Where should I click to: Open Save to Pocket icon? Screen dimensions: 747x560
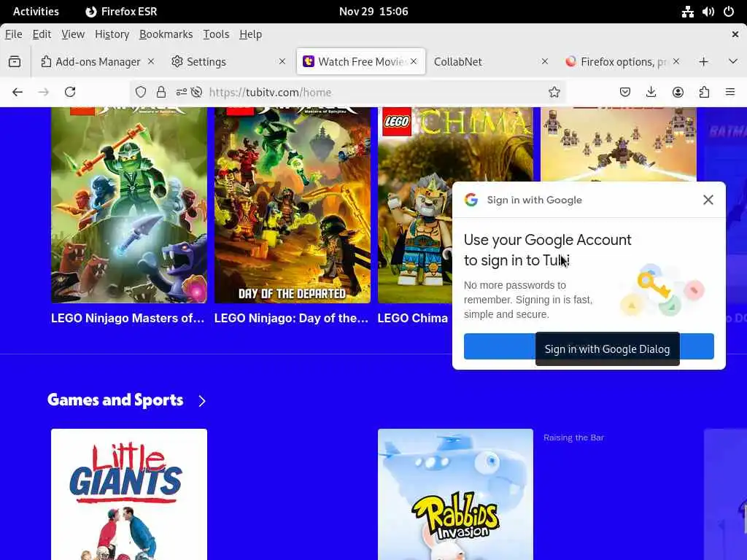tap(625, 92)
